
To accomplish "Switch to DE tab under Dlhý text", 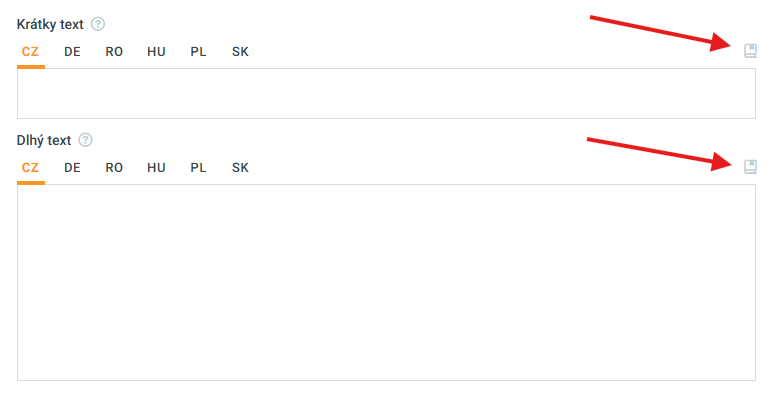I will 72,168.
